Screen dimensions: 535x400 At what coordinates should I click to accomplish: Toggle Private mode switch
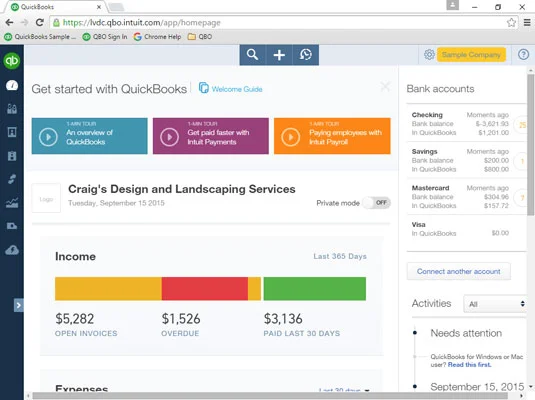tap(376, 203)
